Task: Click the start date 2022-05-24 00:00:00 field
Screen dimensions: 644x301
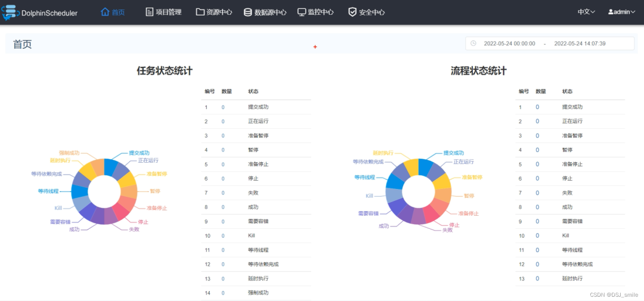Action: pos(509,43)
